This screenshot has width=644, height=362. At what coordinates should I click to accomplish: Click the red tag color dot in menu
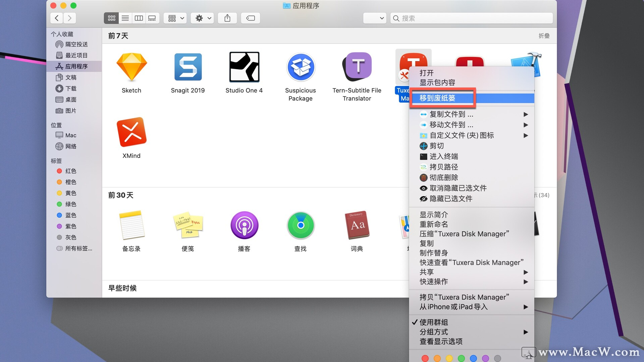tap(425, 358)
